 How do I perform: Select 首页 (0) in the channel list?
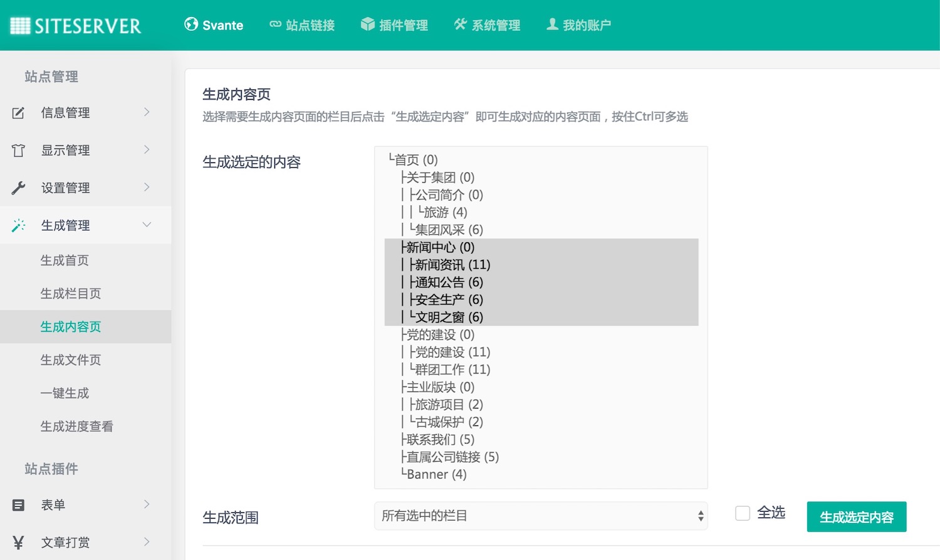[x=541, y=160]
